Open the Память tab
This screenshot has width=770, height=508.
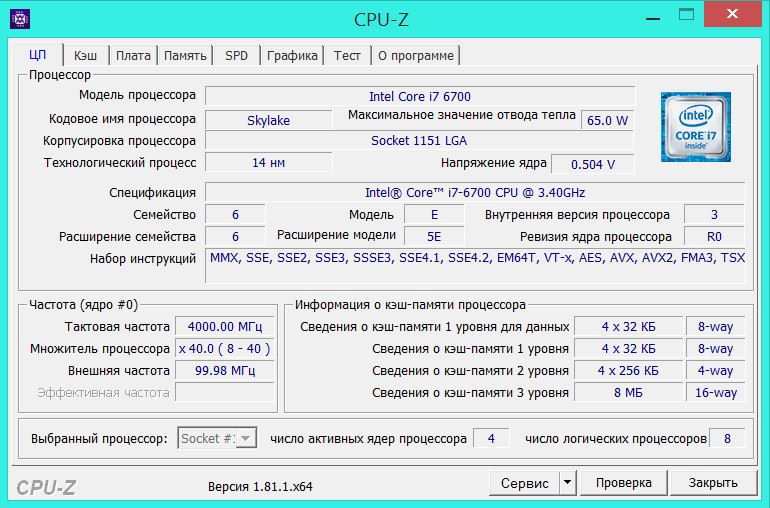185,55
